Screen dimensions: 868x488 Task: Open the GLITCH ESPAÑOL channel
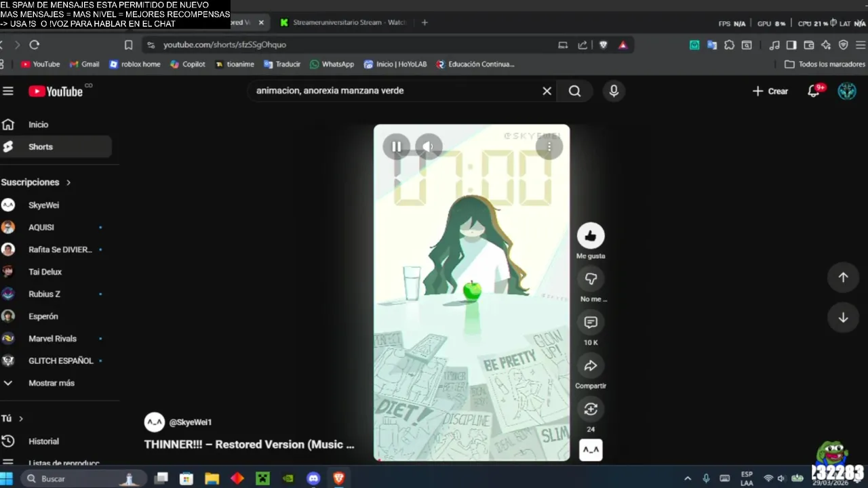point(56,361)
